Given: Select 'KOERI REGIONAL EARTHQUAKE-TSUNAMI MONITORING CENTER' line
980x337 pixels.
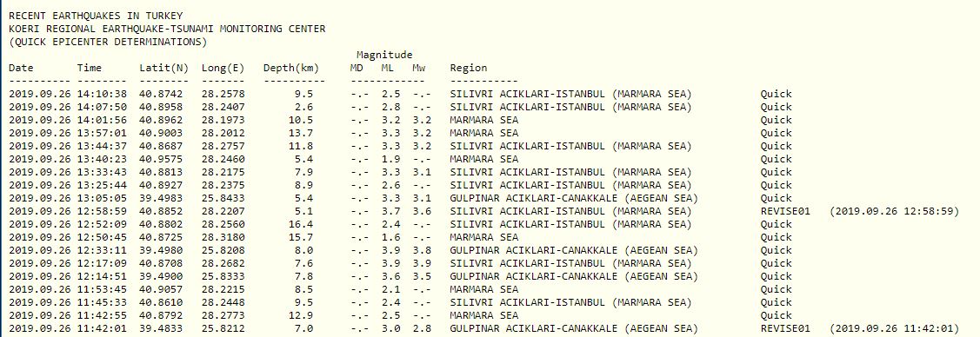Looking at the screenshot, I should (167, 29).
